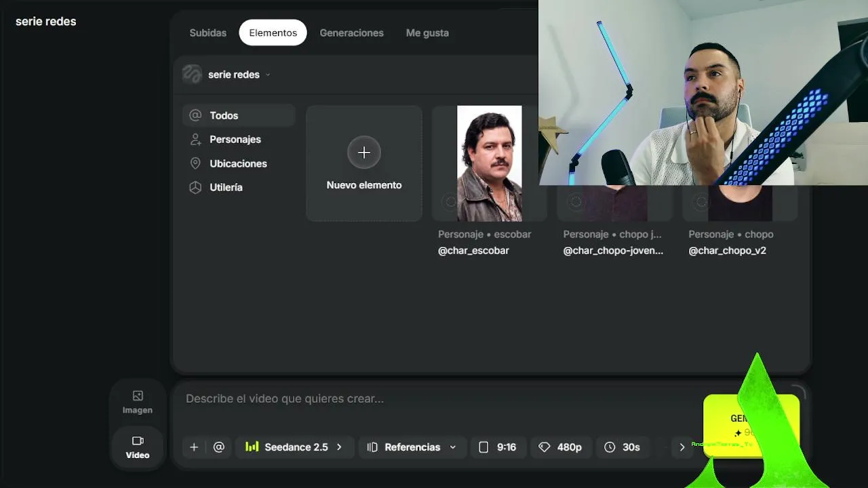
Task: Click the plus add-attachment icon in prompt bar
Action: (194, 447)
